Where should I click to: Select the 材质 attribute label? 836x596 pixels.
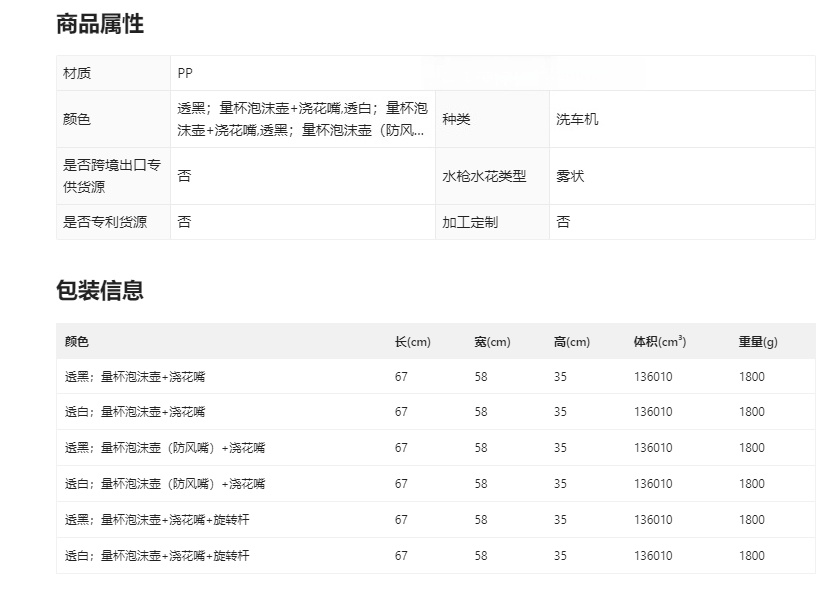tap(77, 73)
